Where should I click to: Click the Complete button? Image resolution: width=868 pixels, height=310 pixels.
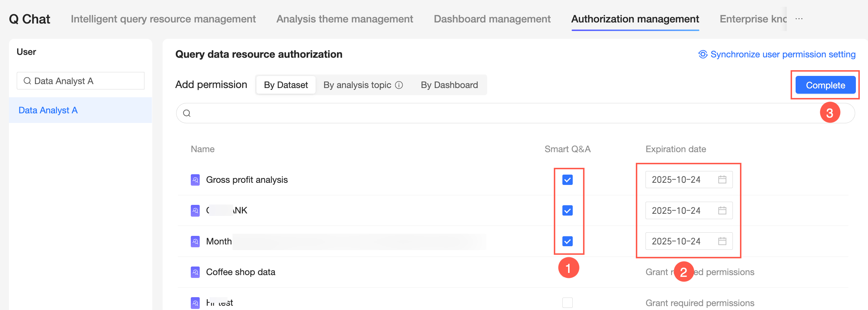825,85
